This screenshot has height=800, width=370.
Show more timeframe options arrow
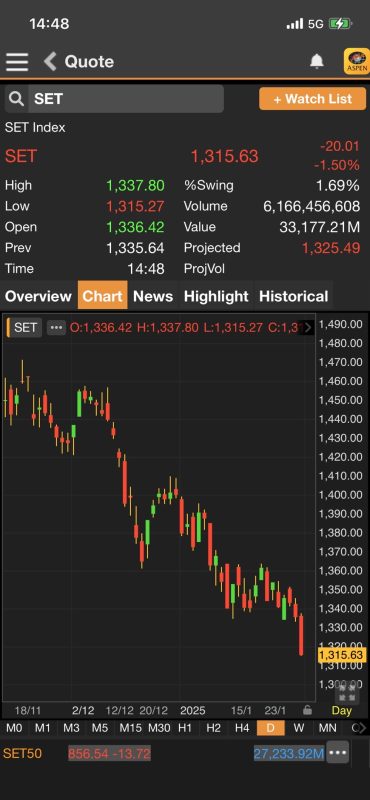tap(359, 728)
